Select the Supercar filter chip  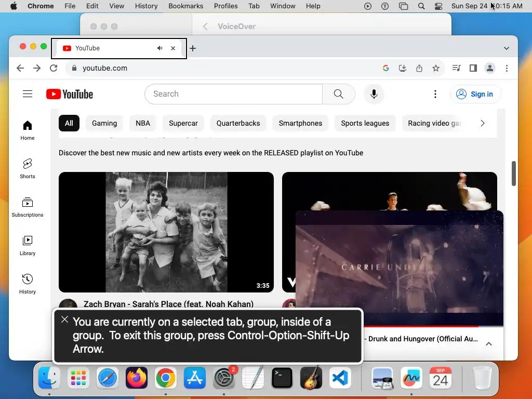click(183, 123)
